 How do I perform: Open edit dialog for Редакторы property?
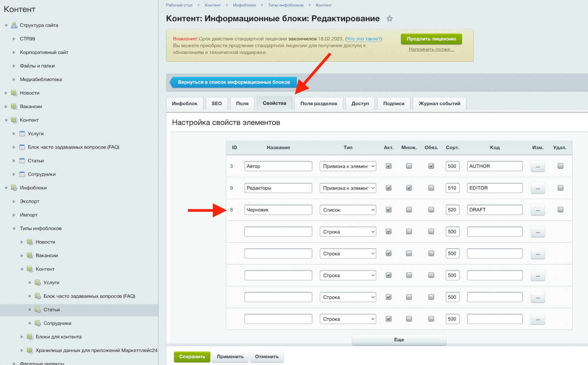538,188
